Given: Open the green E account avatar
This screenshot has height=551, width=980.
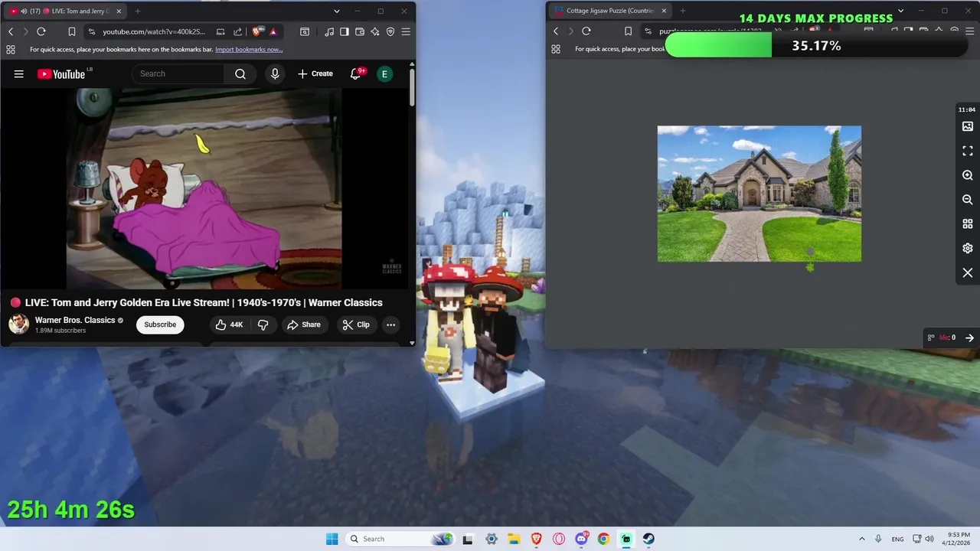Looking at the screenshot, I should coord(384,73).
